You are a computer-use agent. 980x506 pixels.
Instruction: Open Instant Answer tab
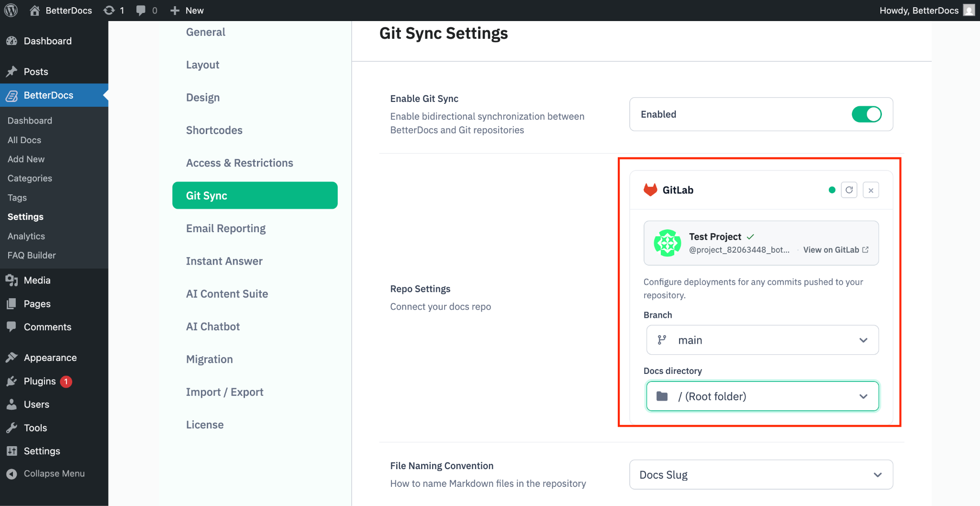(x=224, y=261)
